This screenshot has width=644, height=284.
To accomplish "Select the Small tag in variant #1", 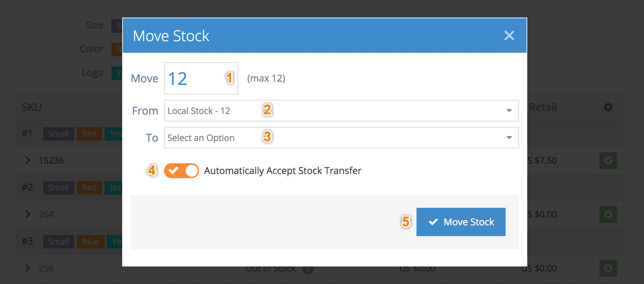I will coord(58,134).
